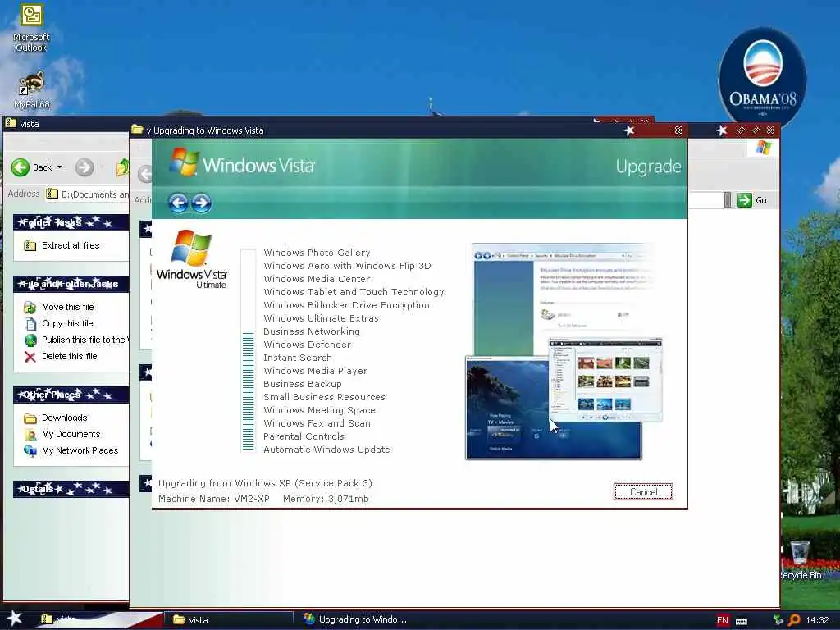Image resolution: width=840 pixels, height=630 pixels.
Task: Click the Cancel button in upgrade dialog
Action: point(643,492)
